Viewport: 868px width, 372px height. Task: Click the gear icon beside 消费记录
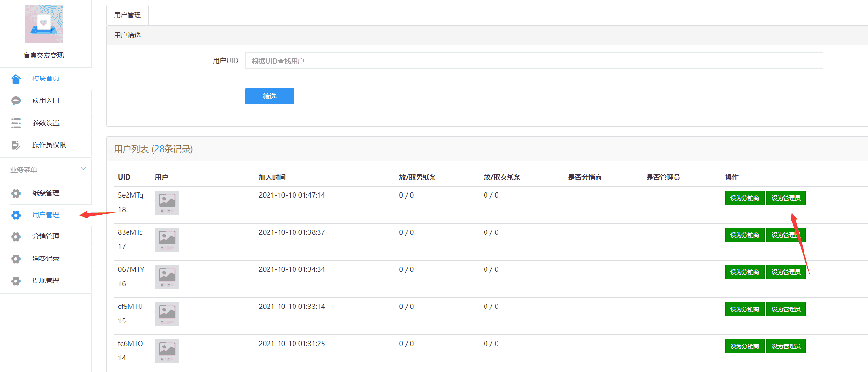coord(16,259)
